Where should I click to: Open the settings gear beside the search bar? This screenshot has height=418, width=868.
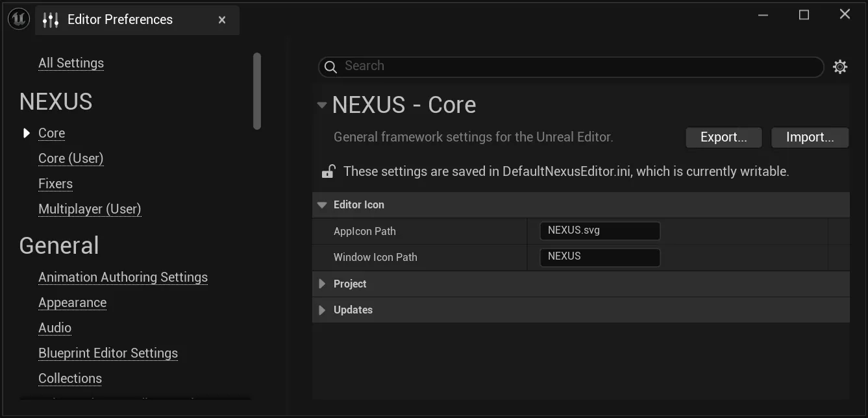pyautogui.click(x=840, y=66)
